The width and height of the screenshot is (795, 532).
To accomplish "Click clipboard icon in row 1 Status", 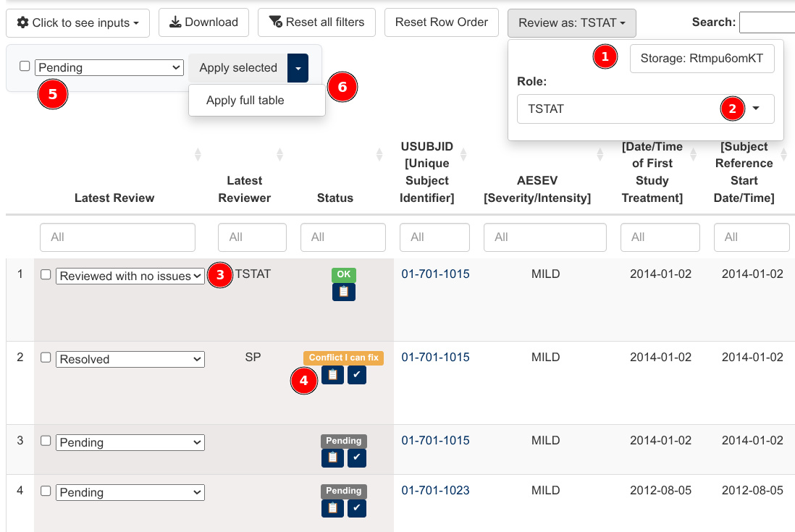I will click(343, 292).
